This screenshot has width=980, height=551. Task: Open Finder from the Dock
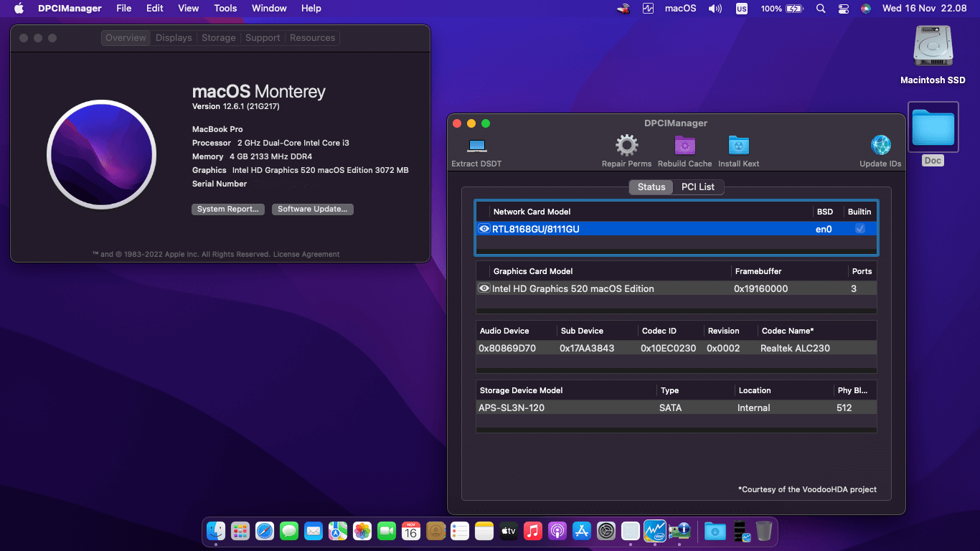pyautogui.click(x=216, y=531)
